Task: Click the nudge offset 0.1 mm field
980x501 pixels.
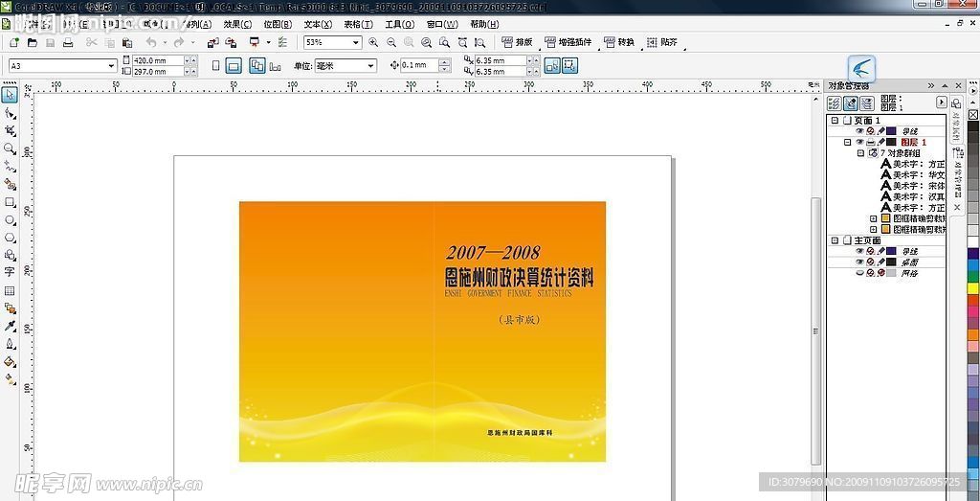Action: point(419,65)
